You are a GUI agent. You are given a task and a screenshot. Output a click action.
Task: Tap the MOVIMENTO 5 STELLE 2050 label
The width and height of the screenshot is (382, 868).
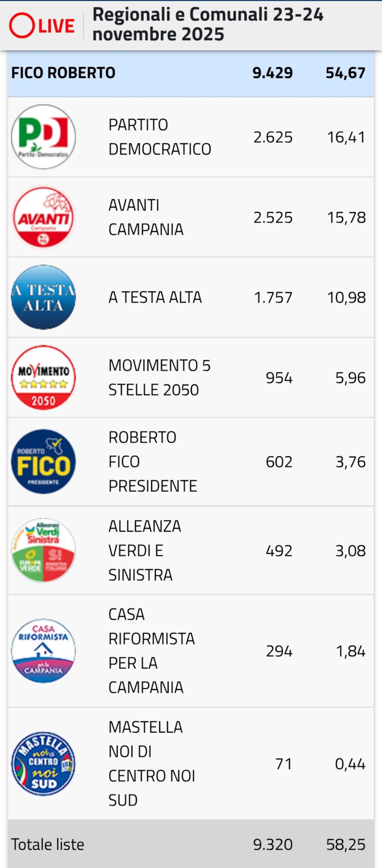pyautogui.click(x=159, y=378)
